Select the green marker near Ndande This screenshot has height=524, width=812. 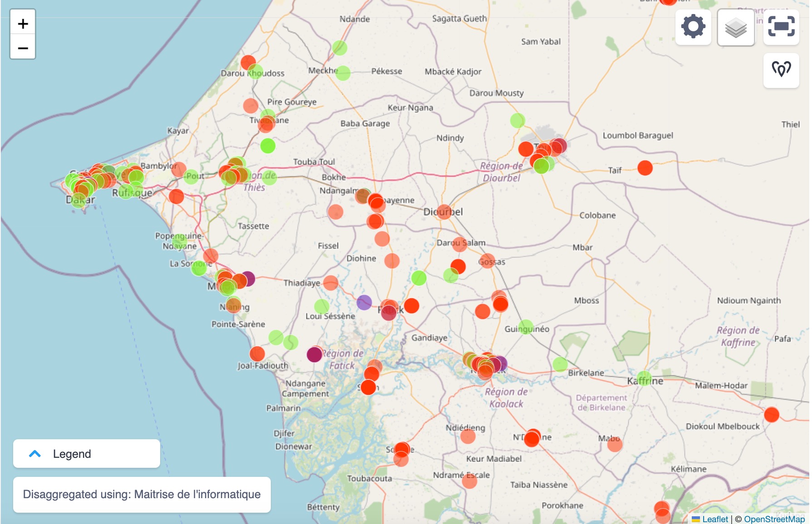point(339,48)
